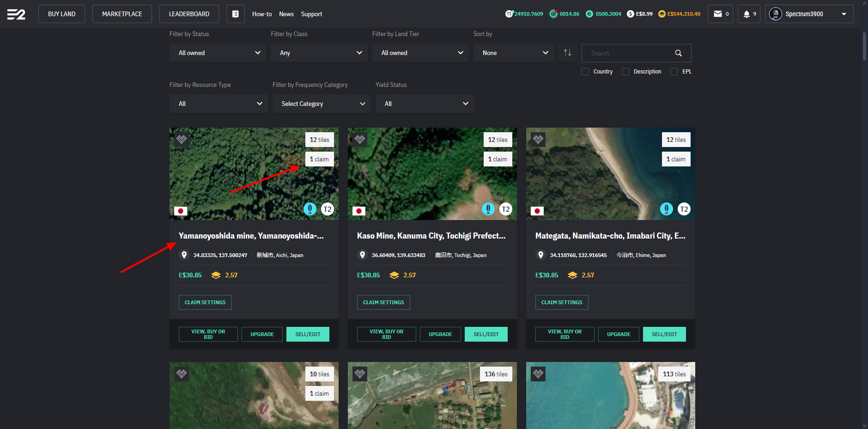This screenshot has width=868, height=429.
Task: Open the Select Category frequency dropdown
Action: click(x=322, y=104)
